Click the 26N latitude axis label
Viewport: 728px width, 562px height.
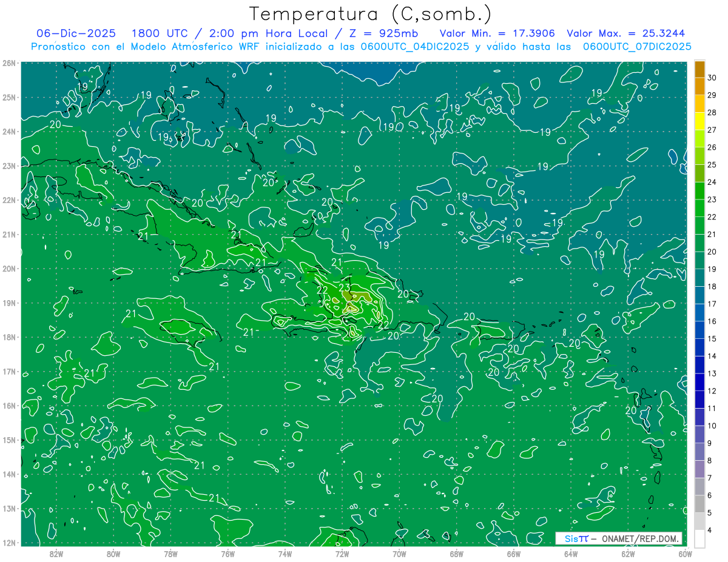pyautogui.click(x=9, y=62)
